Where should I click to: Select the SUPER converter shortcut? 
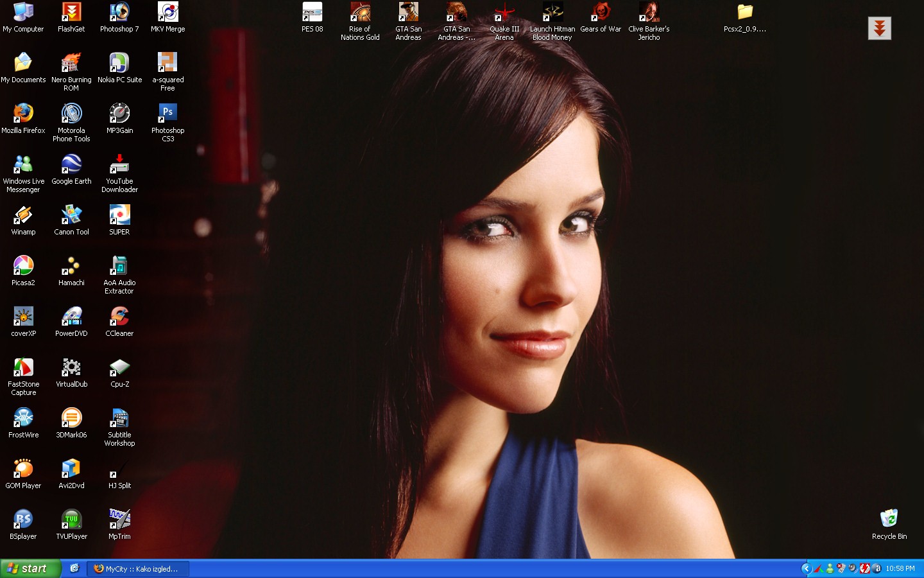click(x=119, y=221)
